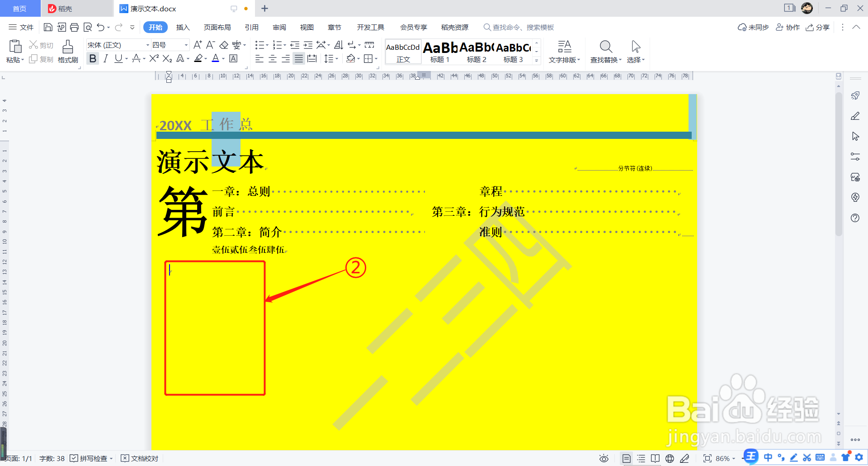Increase indent in paragraph group
Image resolution: width=868 pixels, height=466 pixels.
308,45
